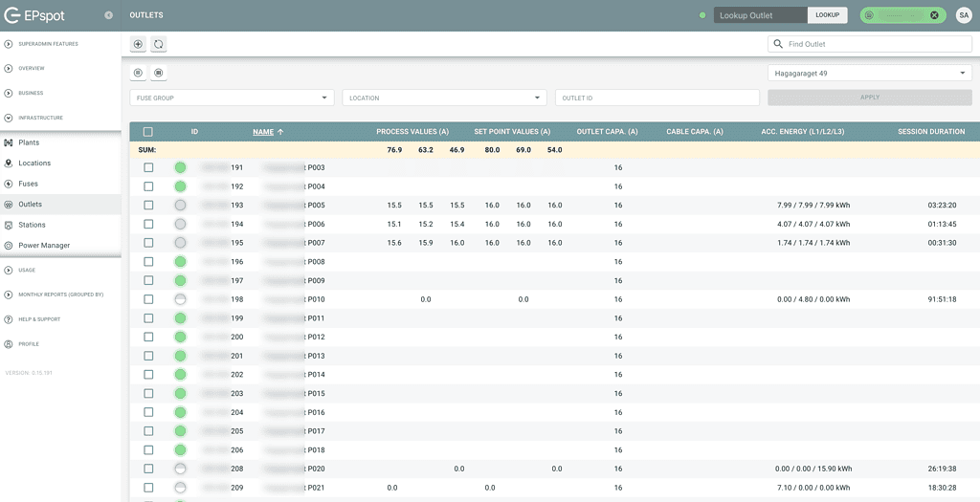This screenshot has height=502, width=980.
Task: Click the add outlet plus icon
Action: click(138, 44)
